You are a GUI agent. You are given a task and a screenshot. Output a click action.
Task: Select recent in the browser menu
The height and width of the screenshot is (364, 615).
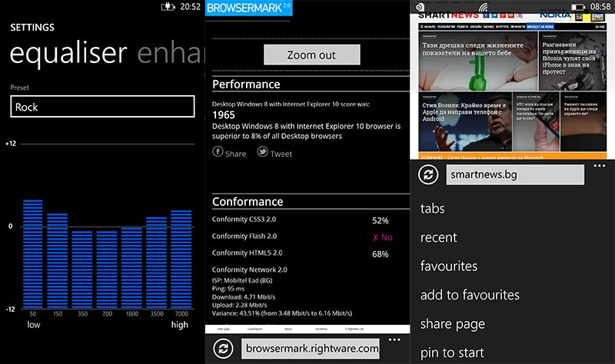coord(439,237)
